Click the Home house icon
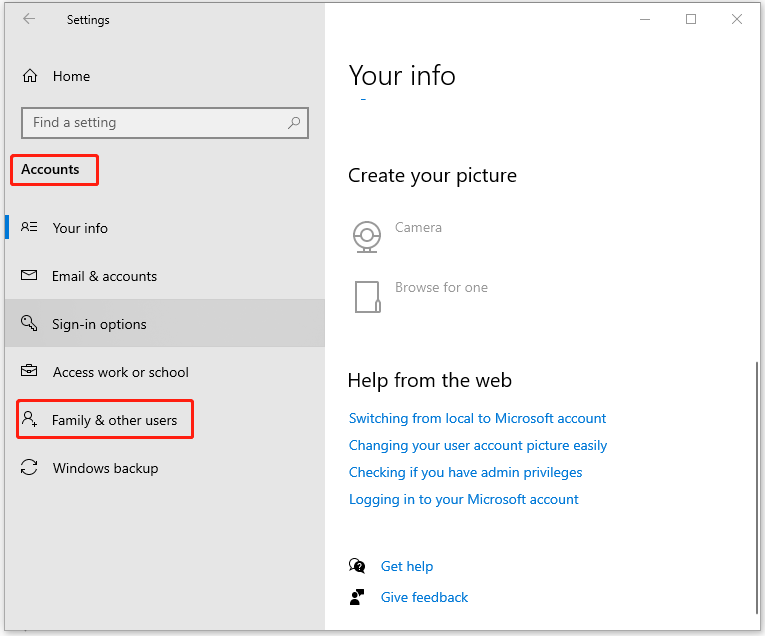 (30, 76)
